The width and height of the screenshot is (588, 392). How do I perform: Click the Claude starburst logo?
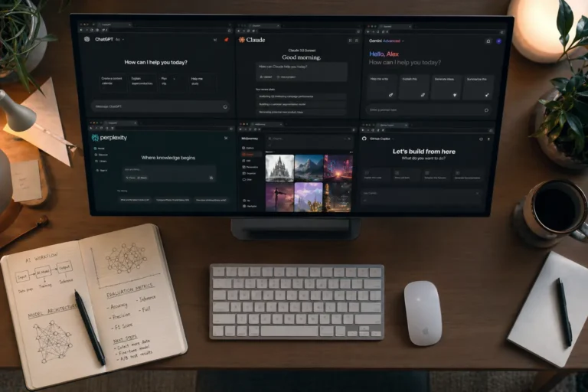[242, 40]
